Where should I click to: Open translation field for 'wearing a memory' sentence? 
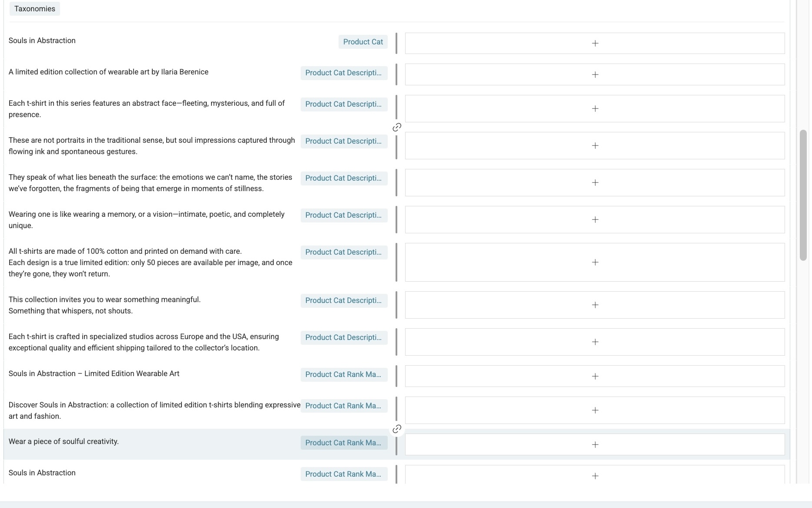pos(595,220)
